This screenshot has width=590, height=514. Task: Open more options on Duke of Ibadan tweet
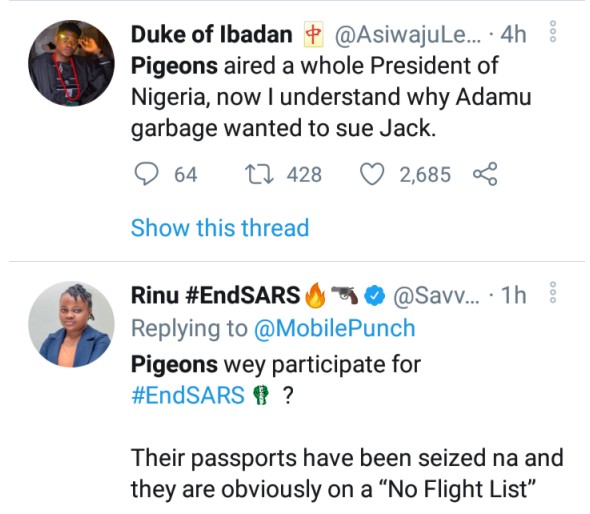(553, 31)
